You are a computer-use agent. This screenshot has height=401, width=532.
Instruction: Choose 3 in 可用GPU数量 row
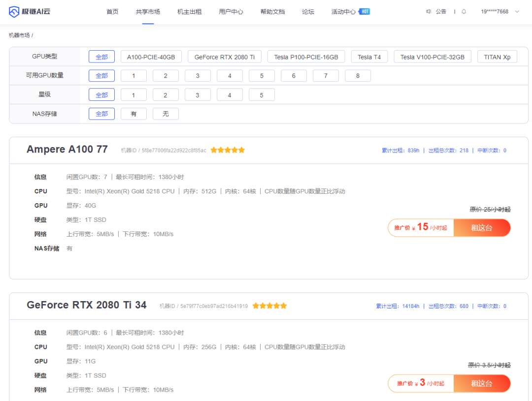(x=198, y=76)
